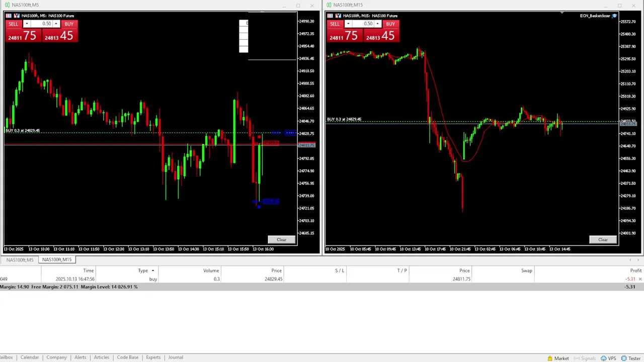The height and width of the screenshot is (362, 644).
Task: Open the Articles tab in Toolbox
Action: coord(101,357)
